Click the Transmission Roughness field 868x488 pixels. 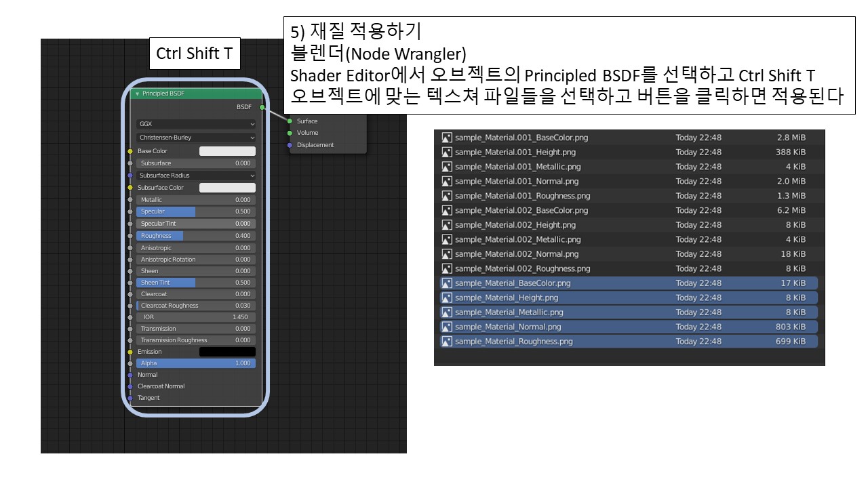[x=196, y=340]
